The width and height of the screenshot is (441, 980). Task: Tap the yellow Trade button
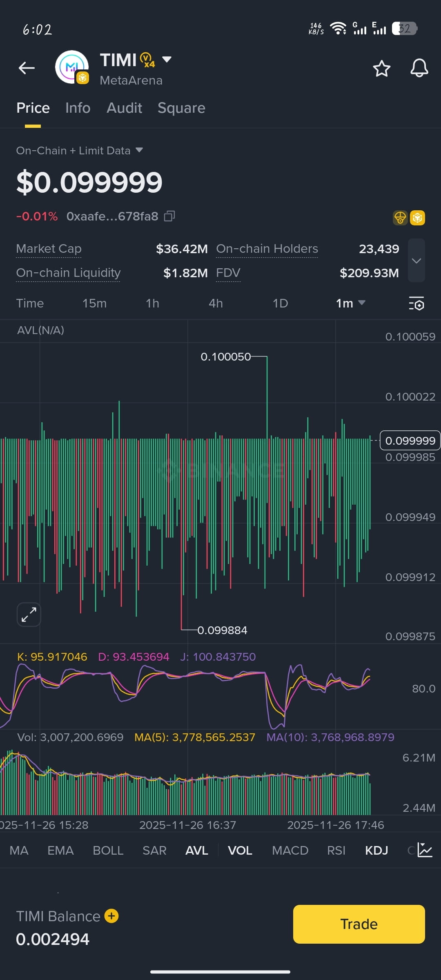(359, 924)
